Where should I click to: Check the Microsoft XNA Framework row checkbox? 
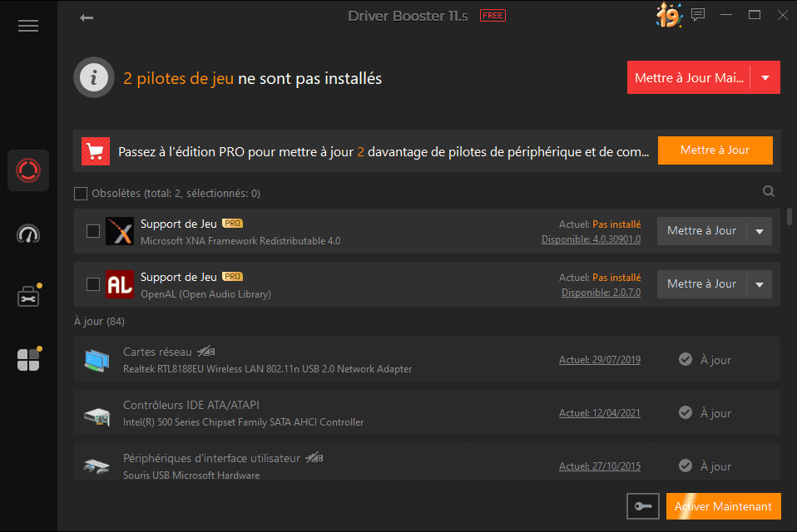93,231
